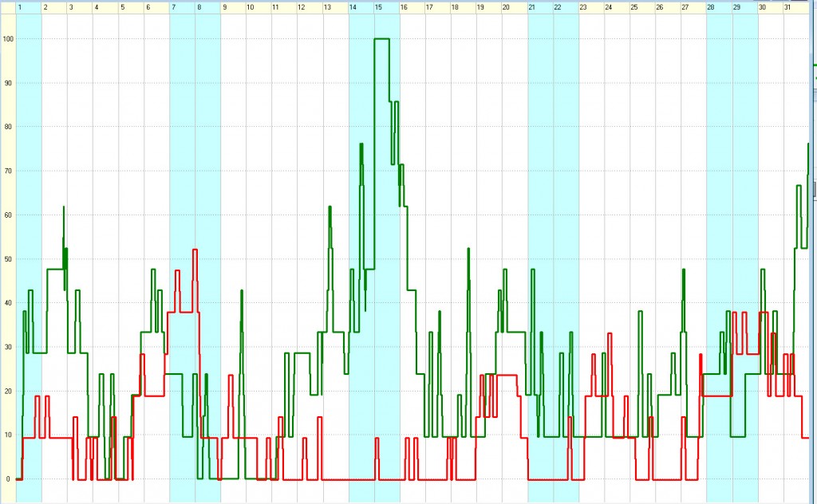Screen dimensions: 817x504
Task: Select day 22 in the header row
Action: click(x=566, y=7)
